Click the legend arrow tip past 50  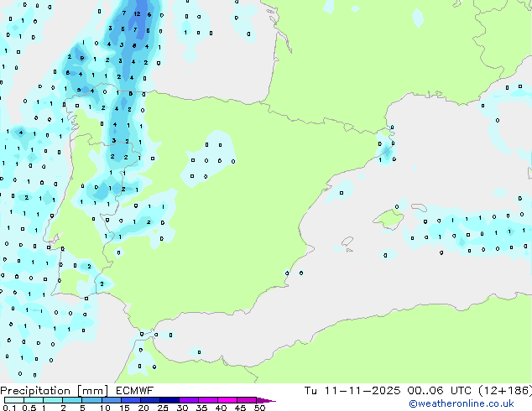point(266,400)
